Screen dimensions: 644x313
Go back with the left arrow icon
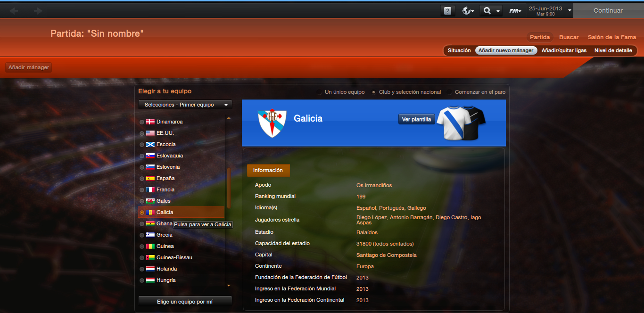[14, 11]
